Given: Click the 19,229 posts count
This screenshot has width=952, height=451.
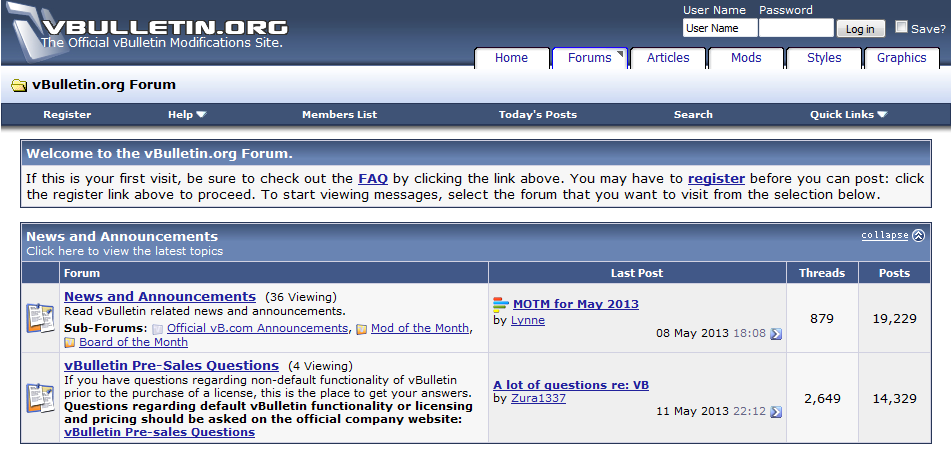Looking at the screenshot, I should [x=894, y=319].
